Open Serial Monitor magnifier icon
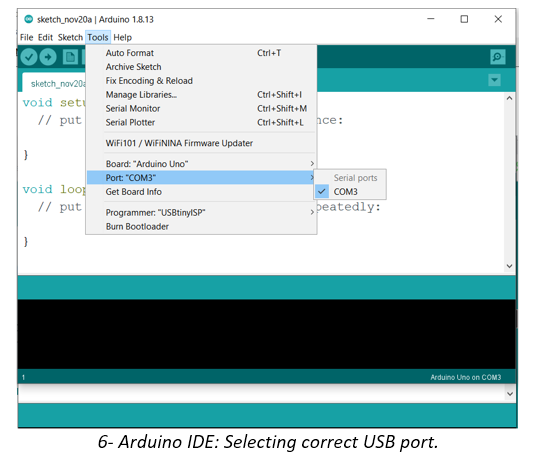 pyautogui.click(x=497, y=57)
